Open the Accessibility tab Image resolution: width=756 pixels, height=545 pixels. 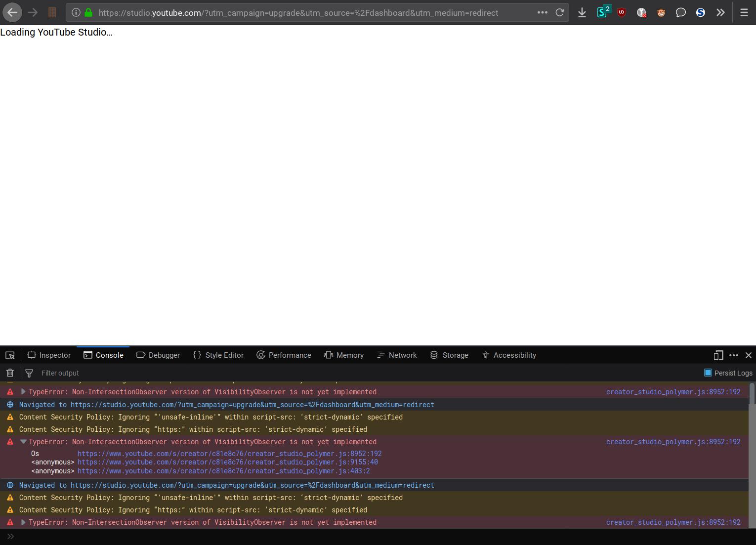tap(509, 355)
